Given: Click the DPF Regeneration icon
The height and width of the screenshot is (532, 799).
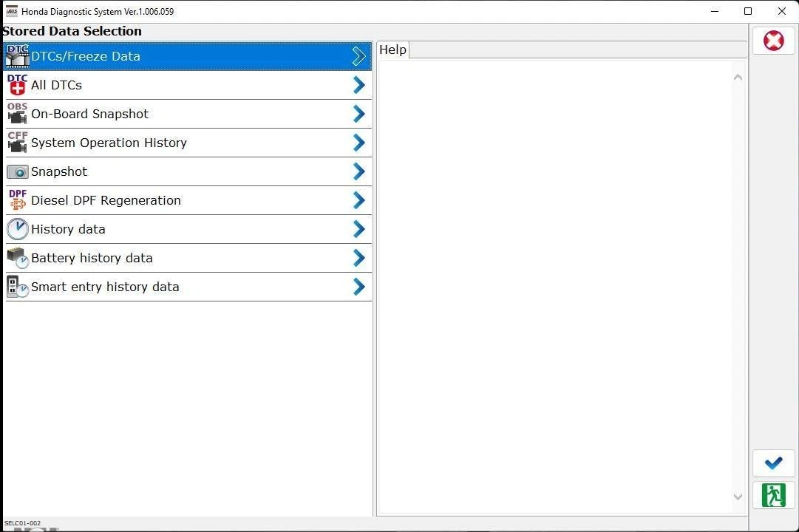Looking at the screenshot, I should (x=17, y=200).
